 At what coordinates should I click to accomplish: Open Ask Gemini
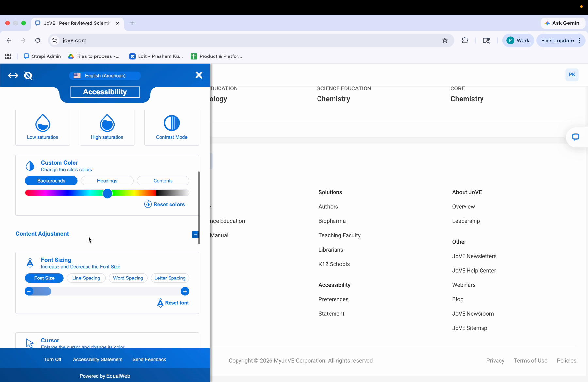563,23
